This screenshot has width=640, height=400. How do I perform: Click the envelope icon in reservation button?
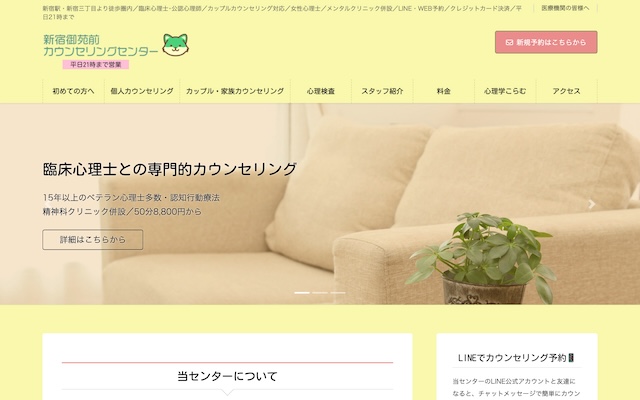509,42
